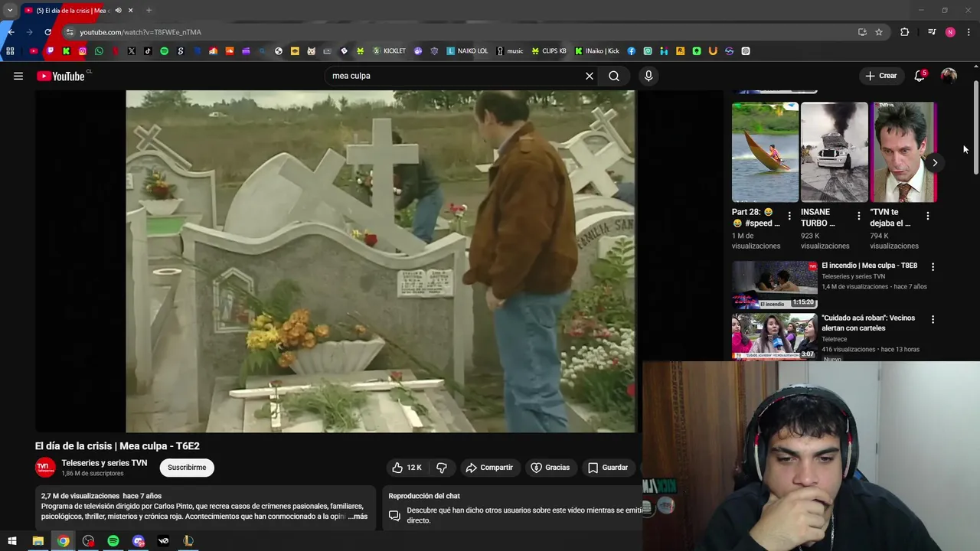
Task: Open the X (Twitter) bookmark
Action: tap(132, 51)
